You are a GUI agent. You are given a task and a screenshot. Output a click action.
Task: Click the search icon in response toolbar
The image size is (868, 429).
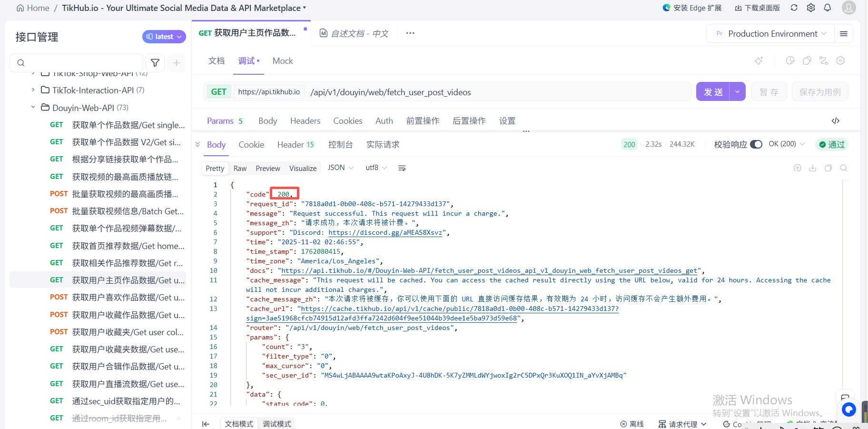(x=843, y=168)
